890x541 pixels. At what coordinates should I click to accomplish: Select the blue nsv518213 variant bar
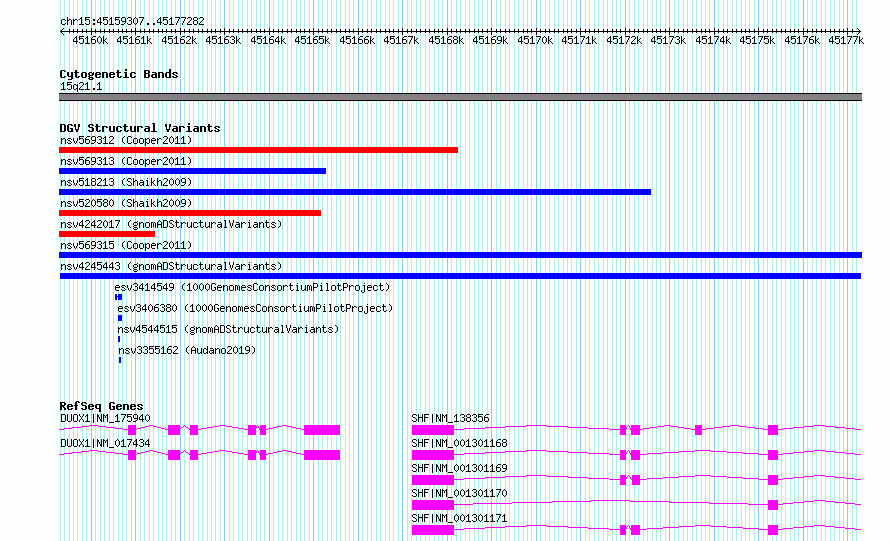click(x=355, y=192)
